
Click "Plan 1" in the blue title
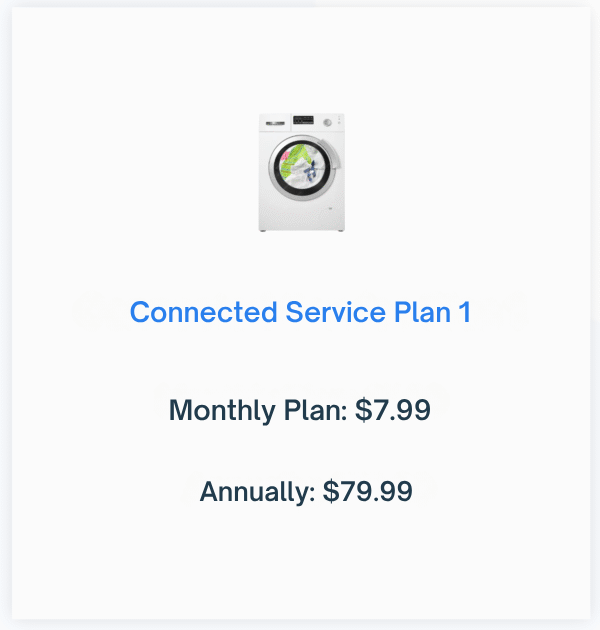click(x=432, y=312)
